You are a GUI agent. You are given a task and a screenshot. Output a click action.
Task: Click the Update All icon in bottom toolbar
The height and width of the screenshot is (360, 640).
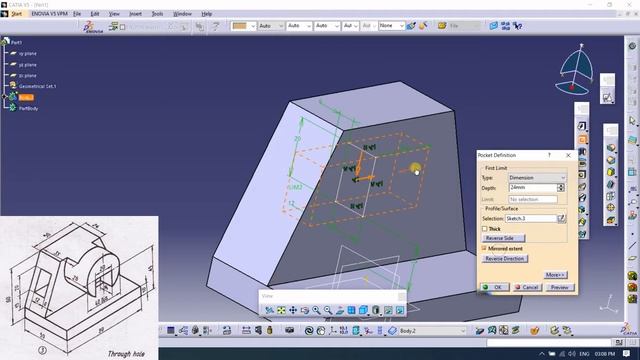coord(309,330)
